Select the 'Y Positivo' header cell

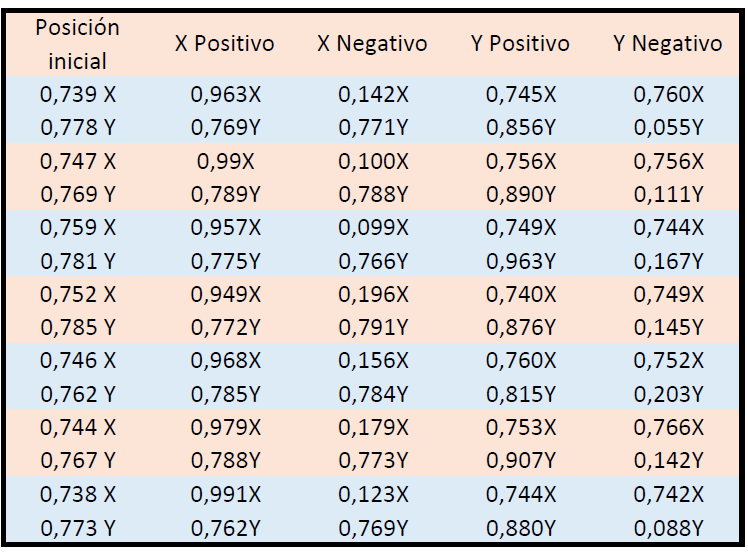pyautogui.click(x=520, y=44)
